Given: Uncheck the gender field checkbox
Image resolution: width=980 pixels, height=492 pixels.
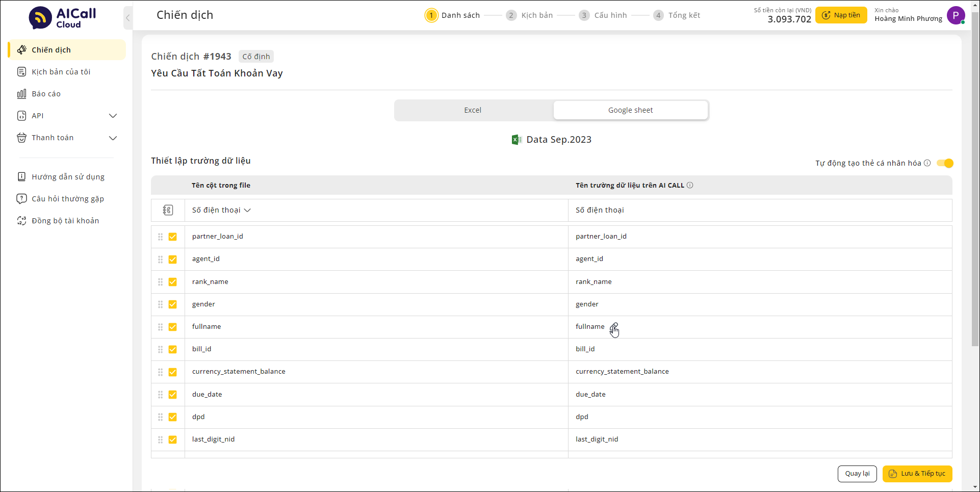Looking at the screenshot, I should (172, 304).
